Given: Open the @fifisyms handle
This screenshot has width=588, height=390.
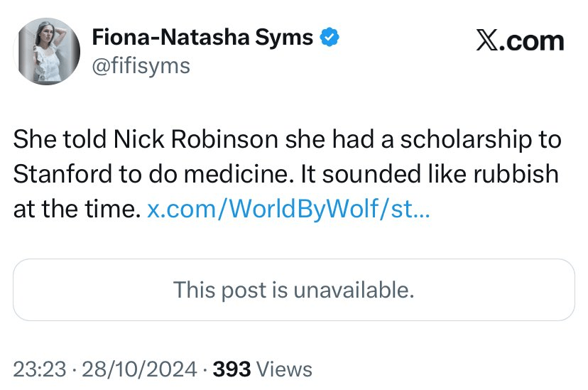Looking at the screenshot, I should pos(141,66).
